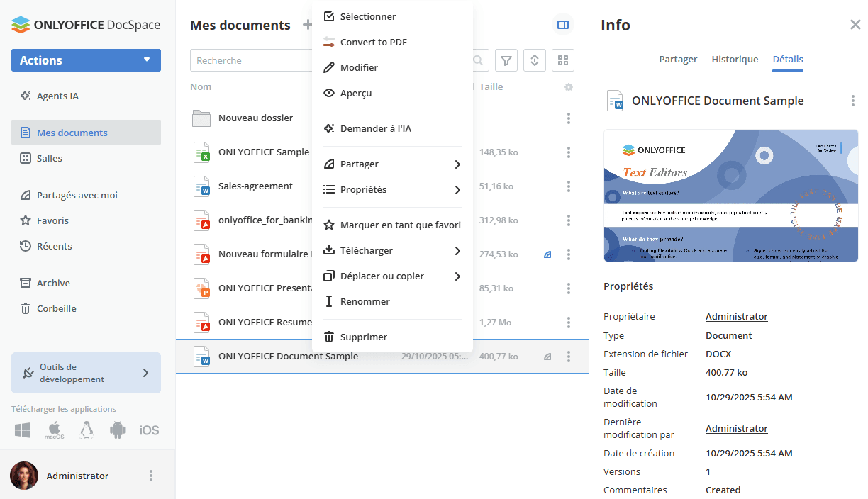The height and width of the screenshot is (499, 868).
Task: Open the Text Editors document preview thumbnail
Action: click(730, 195)
